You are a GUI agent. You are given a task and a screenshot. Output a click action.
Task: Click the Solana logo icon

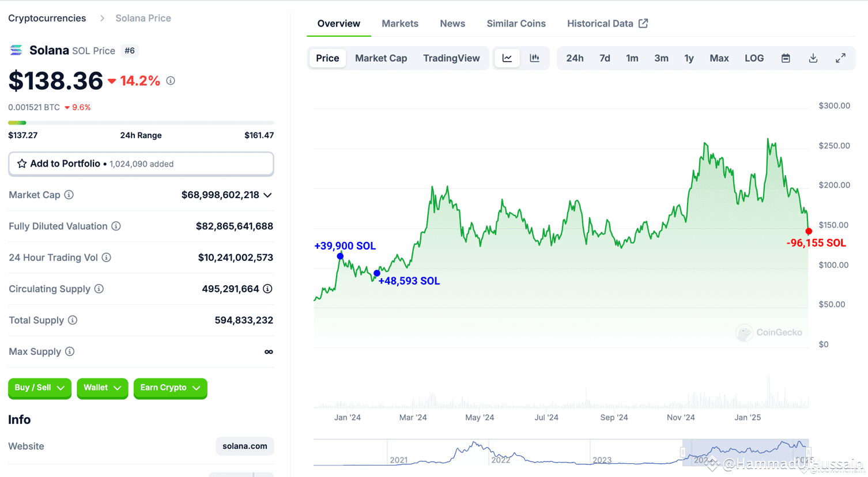(x=16, y=51)
